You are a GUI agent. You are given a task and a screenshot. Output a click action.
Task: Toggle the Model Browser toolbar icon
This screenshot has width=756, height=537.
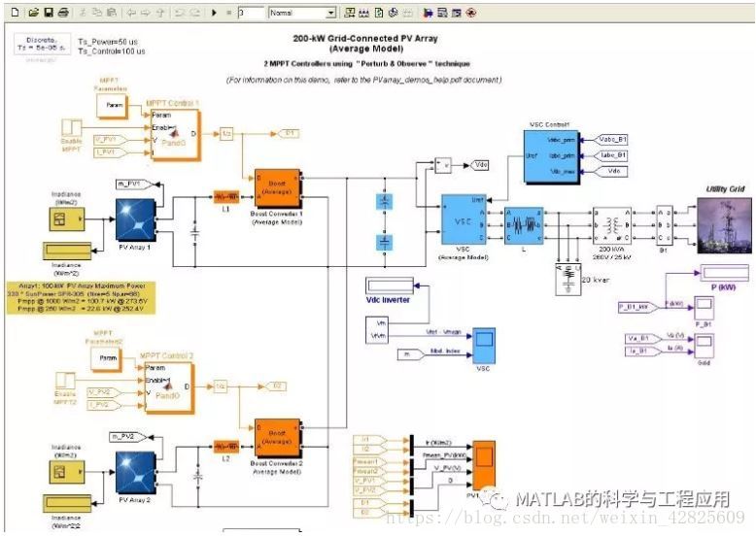457,13
